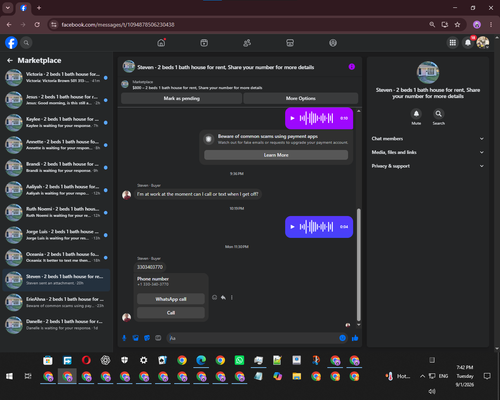The height and width of the screenshot is (400, 500).
Task: Click the Chrome address bar URL
Action: coord(118,25)
